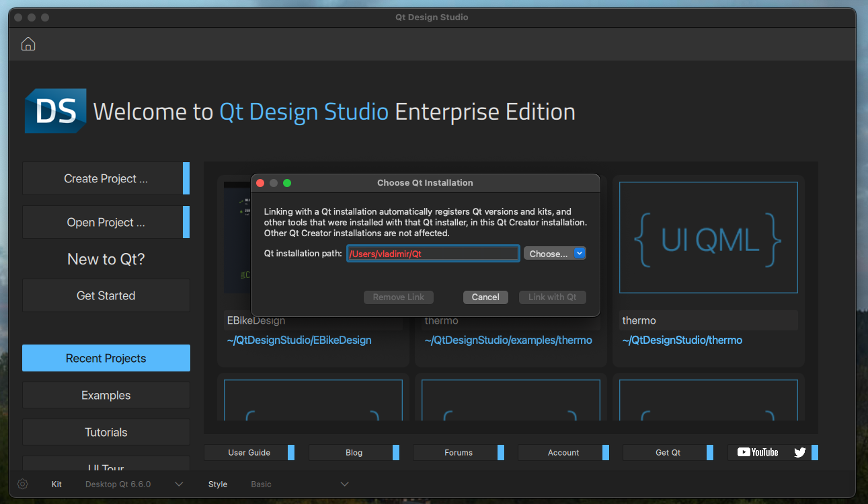Select the Tutorials tab

click(106, 432)
